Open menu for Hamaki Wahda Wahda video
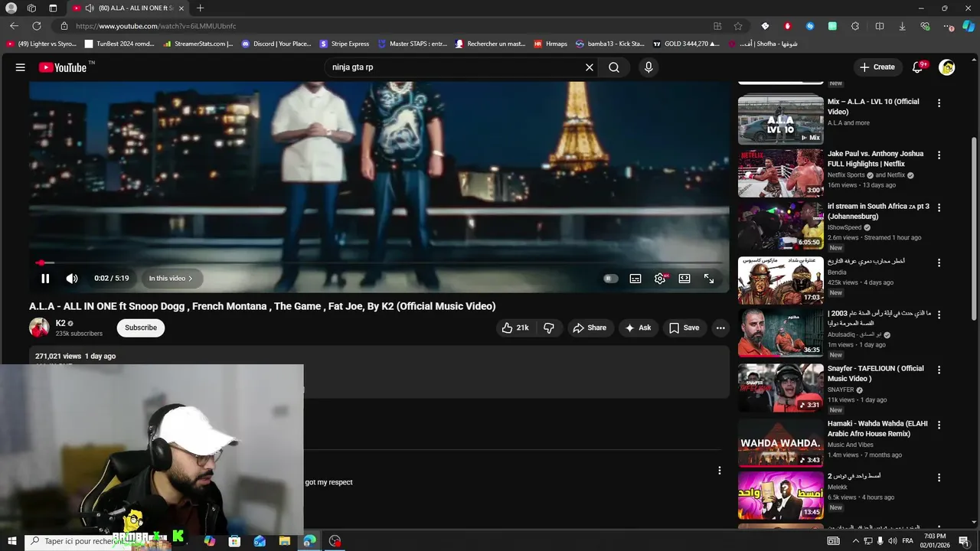This screenshot has height=551, width=980. 939,424
